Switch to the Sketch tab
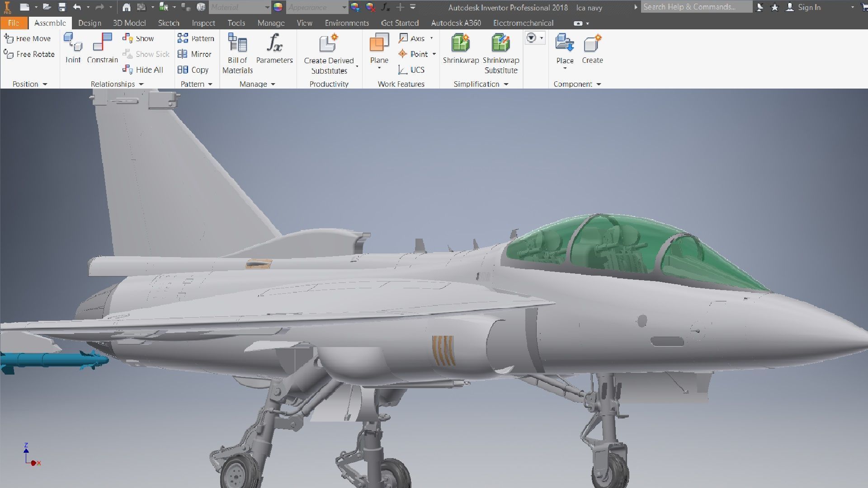 coord(169,23)
